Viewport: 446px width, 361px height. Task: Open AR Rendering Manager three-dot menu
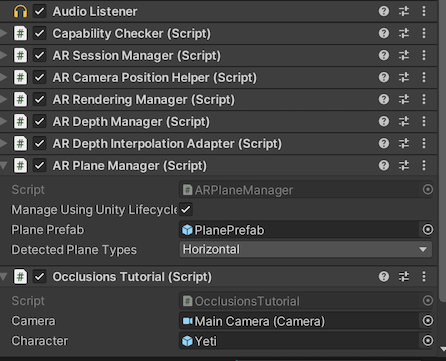tap(424, 99)
